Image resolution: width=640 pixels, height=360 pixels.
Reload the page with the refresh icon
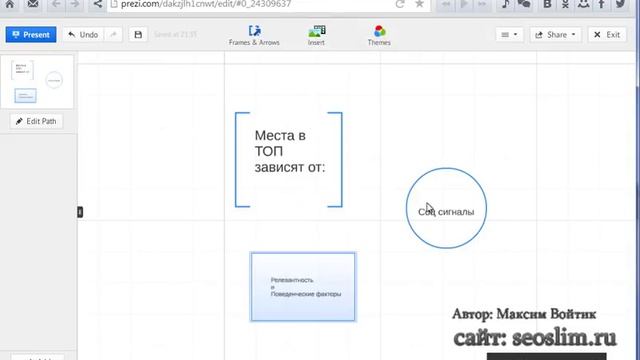pos(400,4)
